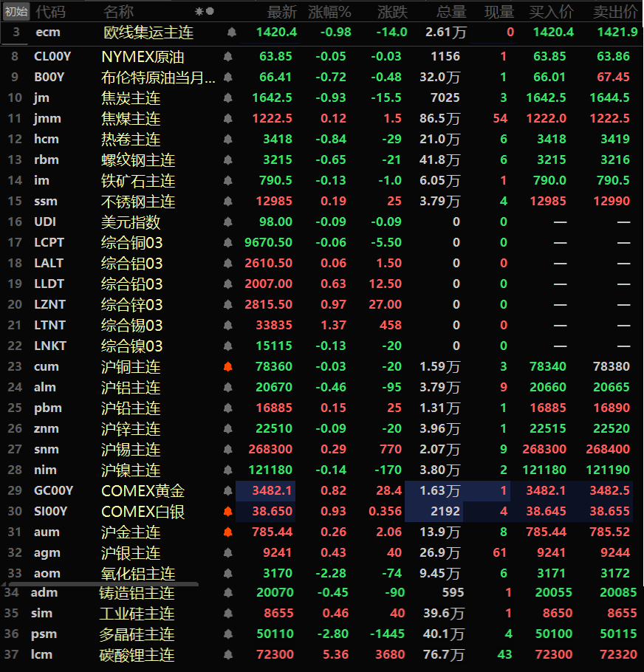Viewport: 644px width, 672px height.
Task: Turn off the orange bell on 沪金主连
Action: [x=227, y=532]
